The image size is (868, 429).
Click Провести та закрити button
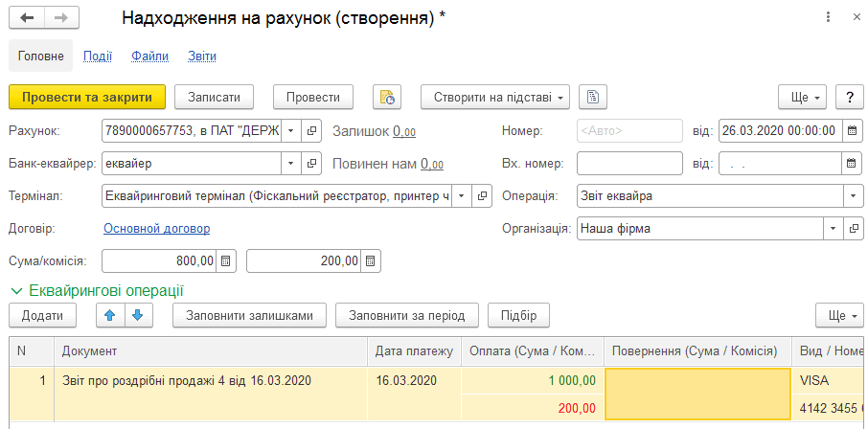tap(87, 98)
